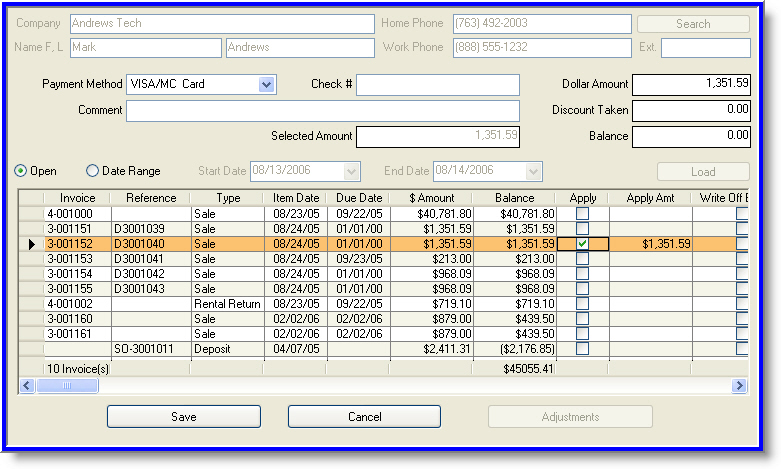Check Apply for invoice 3-001151
Screen dimensions: 781x469
582,229
